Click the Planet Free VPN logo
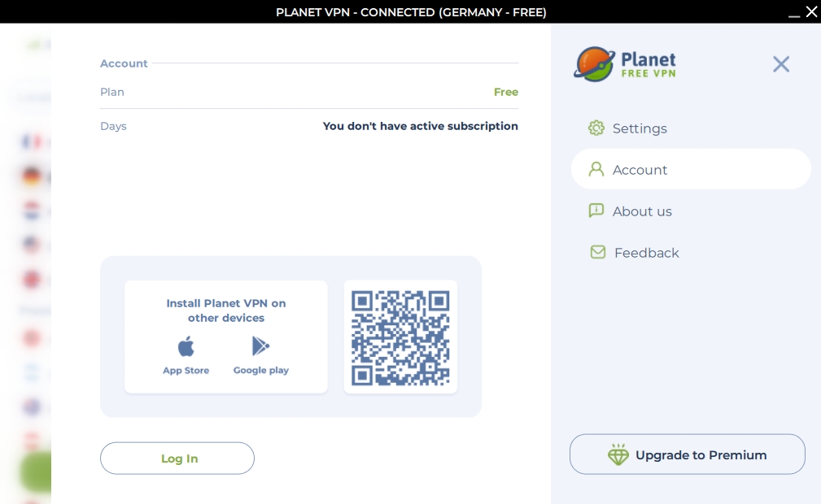Image resolution: width=821 pixels, height=504 pixels. coord(625,64)
